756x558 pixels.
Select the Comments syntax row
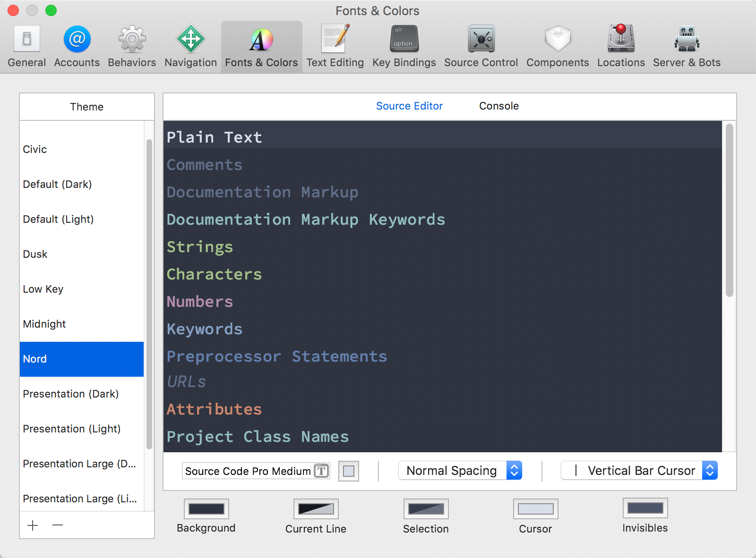[443, 164]
